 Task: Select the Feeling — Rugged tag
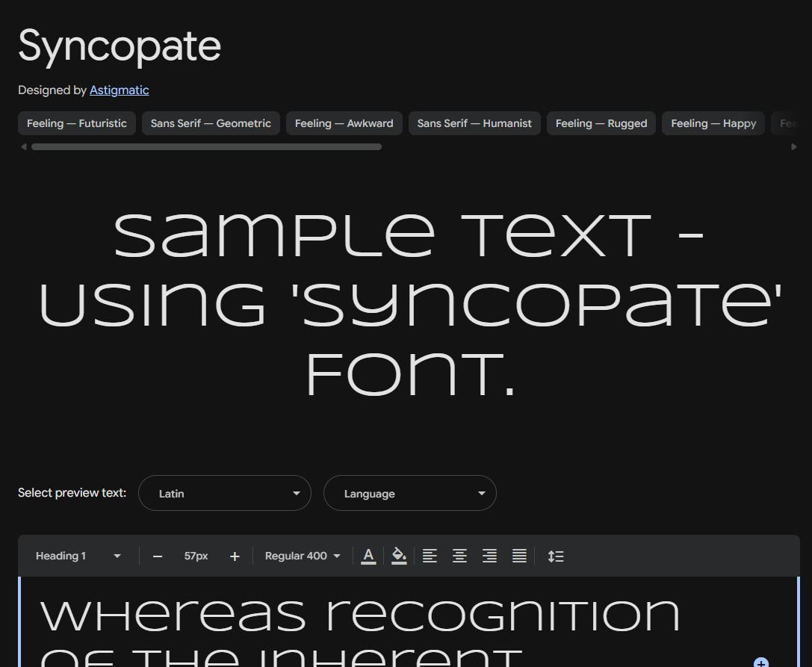(601, 123)
